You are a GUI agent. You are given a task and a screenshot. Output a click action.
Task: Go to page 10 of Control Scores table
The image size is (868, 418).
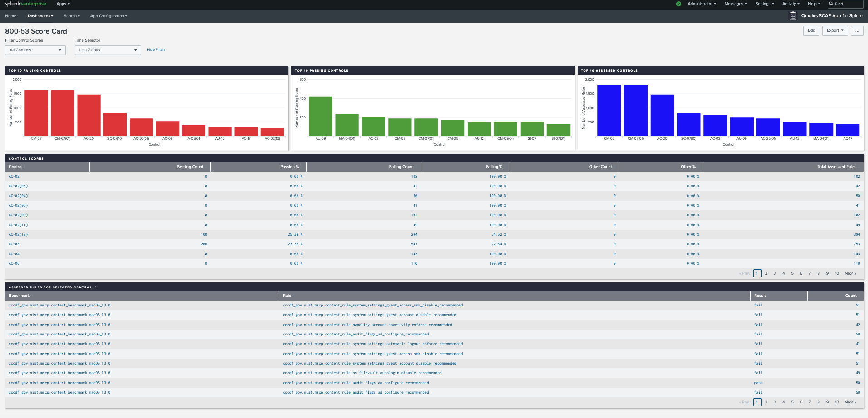[837, 273]
